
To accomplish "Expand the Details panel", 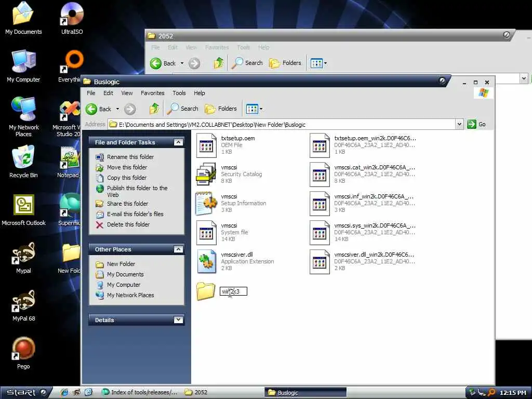I will coord(178,320).
